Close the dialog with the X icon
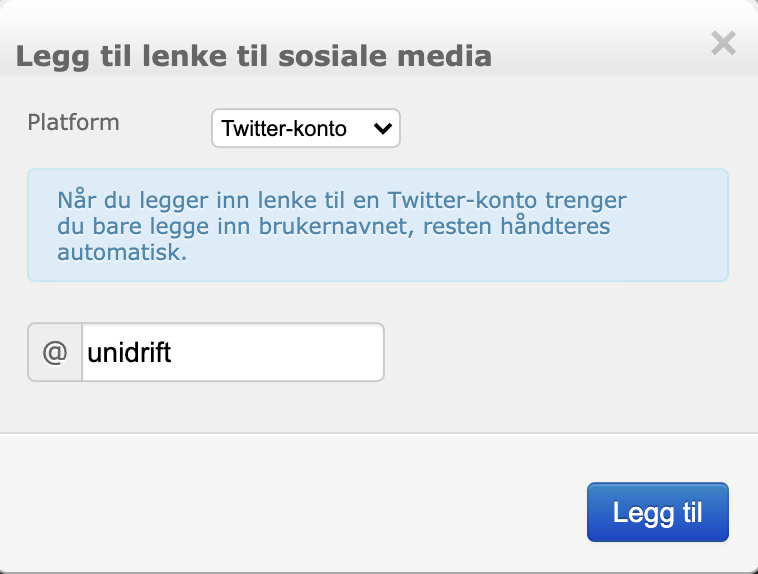This screenshot has height=574, width=758. pos(723,43)
